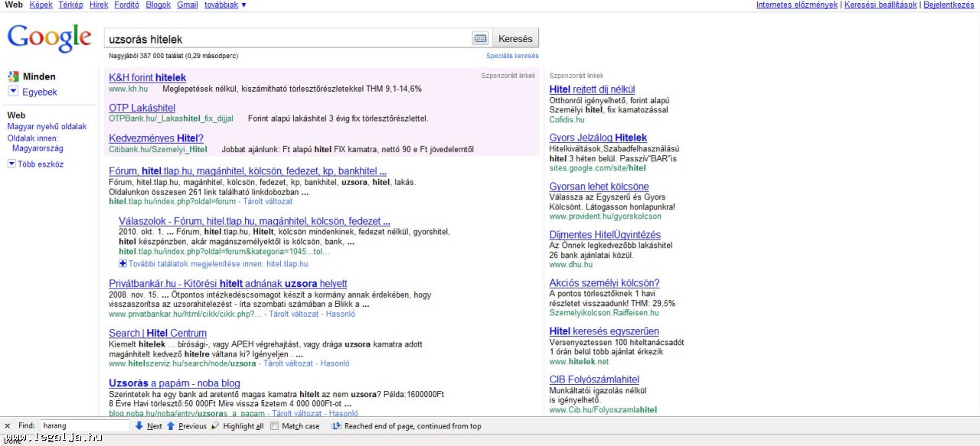The image size is (980, 446).
Task: Click the Keresés search button
Action: tap(515, 38)
